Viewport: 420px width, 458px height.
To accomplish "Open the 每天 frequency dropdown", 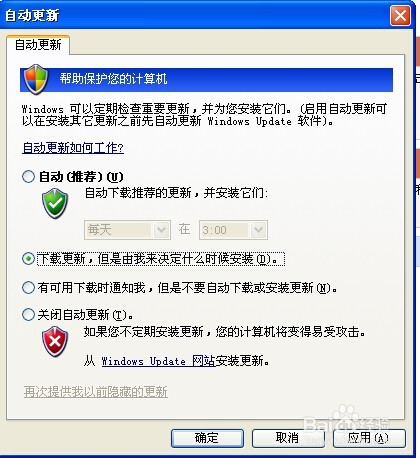I will (x=127, y=230).
